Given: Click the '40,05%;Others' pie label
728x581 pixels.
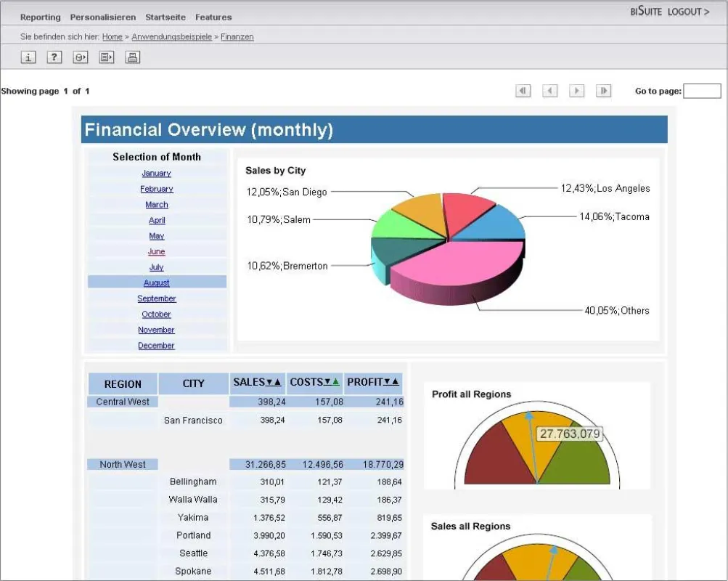Looking at the screenshot, I should (x=616, y=310).
